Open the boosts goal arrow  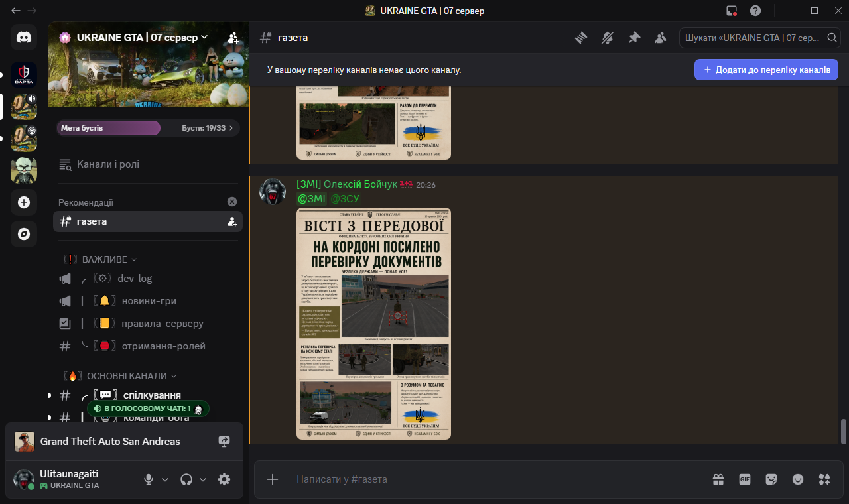pyautogui.click(x=231, y=128)
